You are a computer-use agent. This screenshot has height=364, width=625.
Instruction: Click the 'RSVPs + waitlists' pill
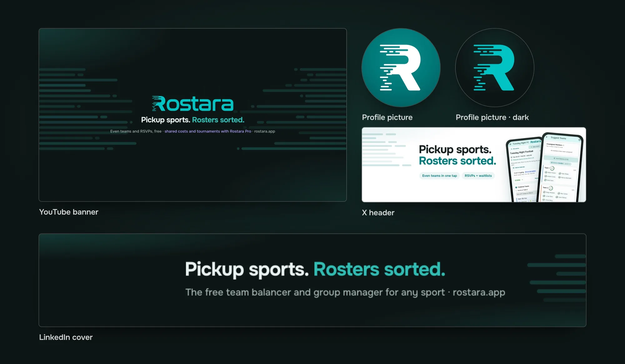tap(478, 176)
